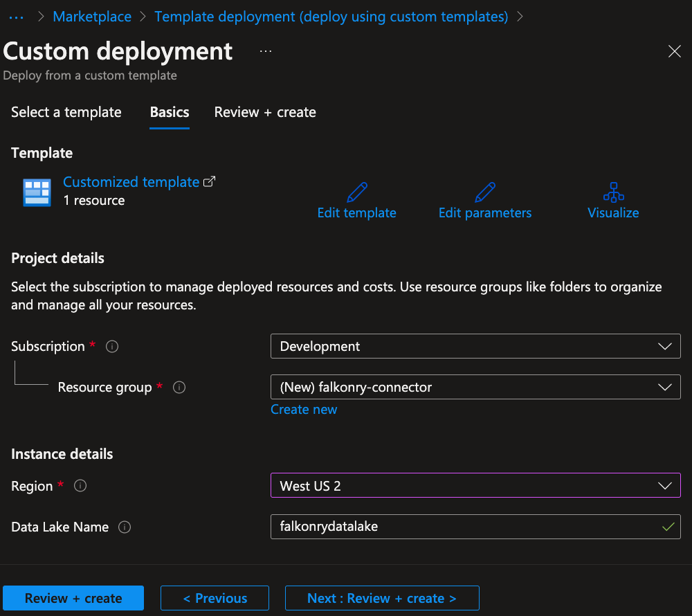
Task: Open the ellipsis menu next to Custom deployment
Action: click(266, 51)
